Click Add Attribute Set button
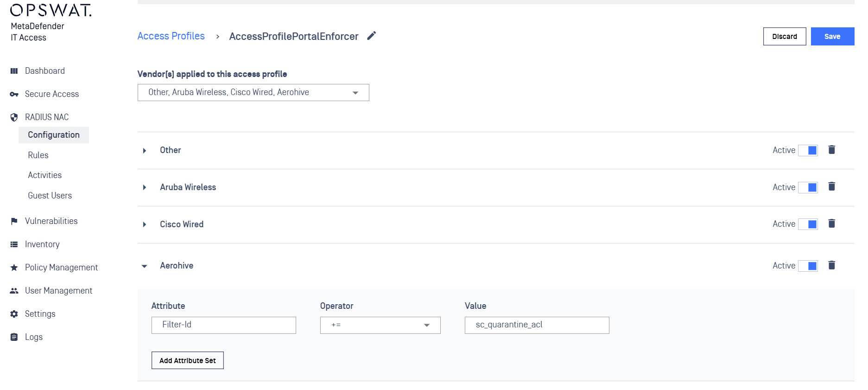This screenshot has height=390, width=868. point(188,360)
